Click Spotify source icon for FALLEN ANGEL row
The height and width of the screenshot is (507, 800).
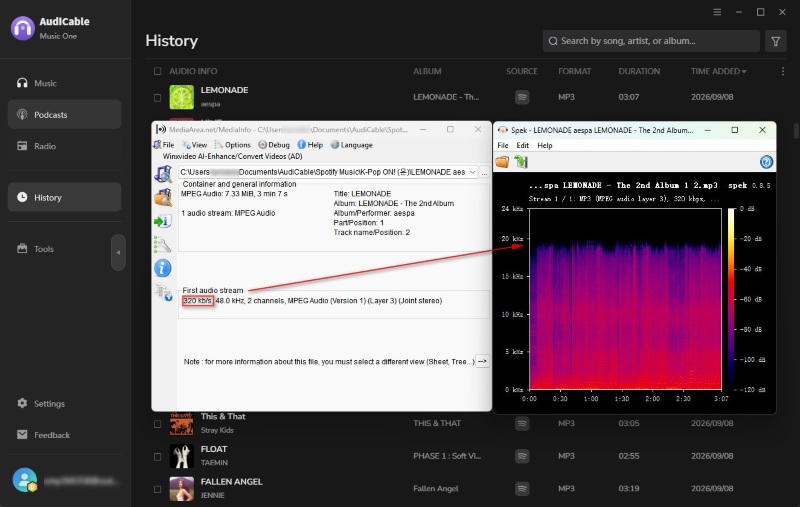[x=521, y=489]
